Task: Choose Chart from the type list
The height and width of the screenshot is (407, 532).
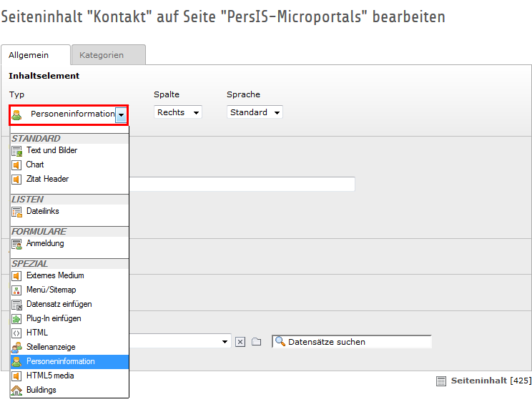Action: 35,165
